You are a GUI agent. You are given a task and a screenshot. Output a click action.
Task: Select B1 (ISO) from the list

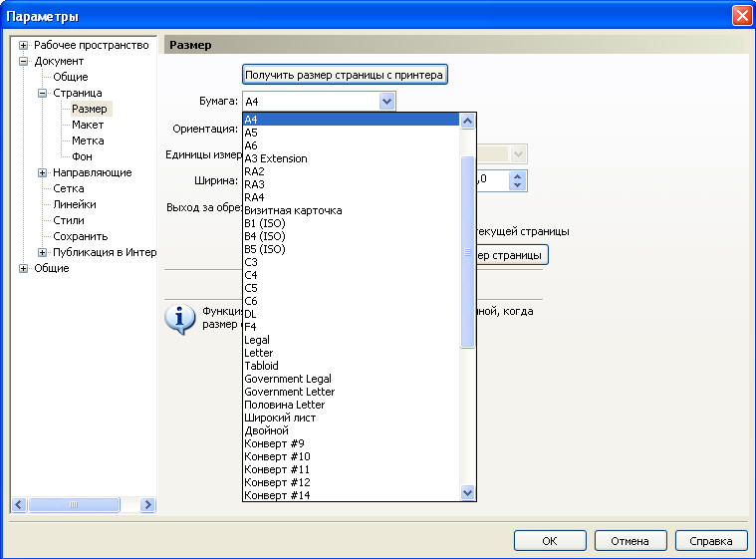point(351,224)
